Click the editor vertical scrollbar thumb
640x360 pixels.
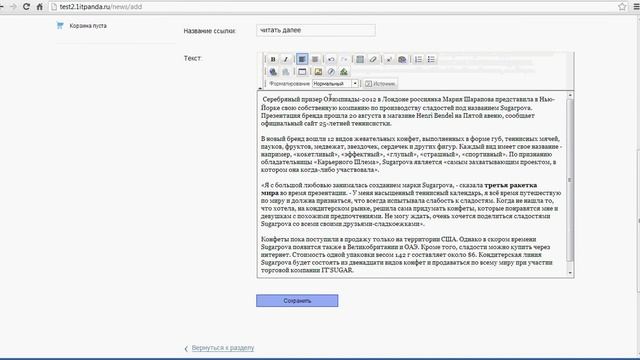point(570,180)
